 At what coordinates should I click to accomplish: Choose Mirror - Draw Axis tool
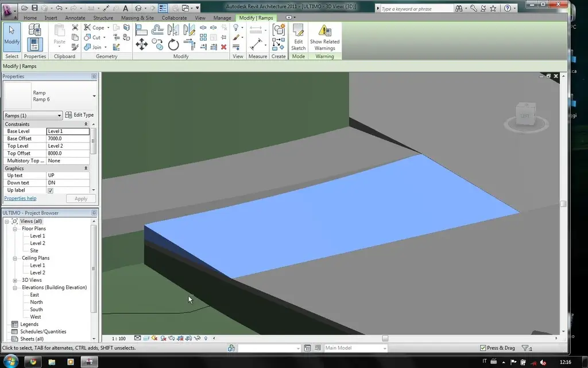point(189,30)
